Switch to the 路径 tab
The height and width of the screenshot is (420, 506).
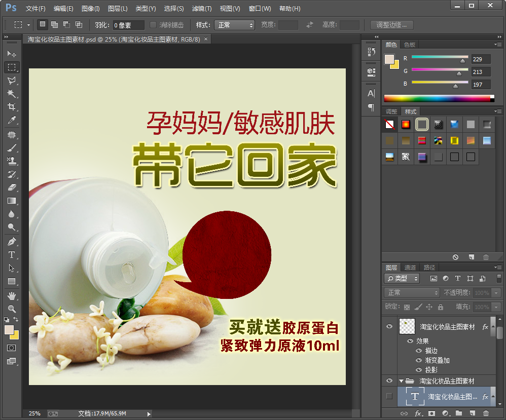click(429, 268)
